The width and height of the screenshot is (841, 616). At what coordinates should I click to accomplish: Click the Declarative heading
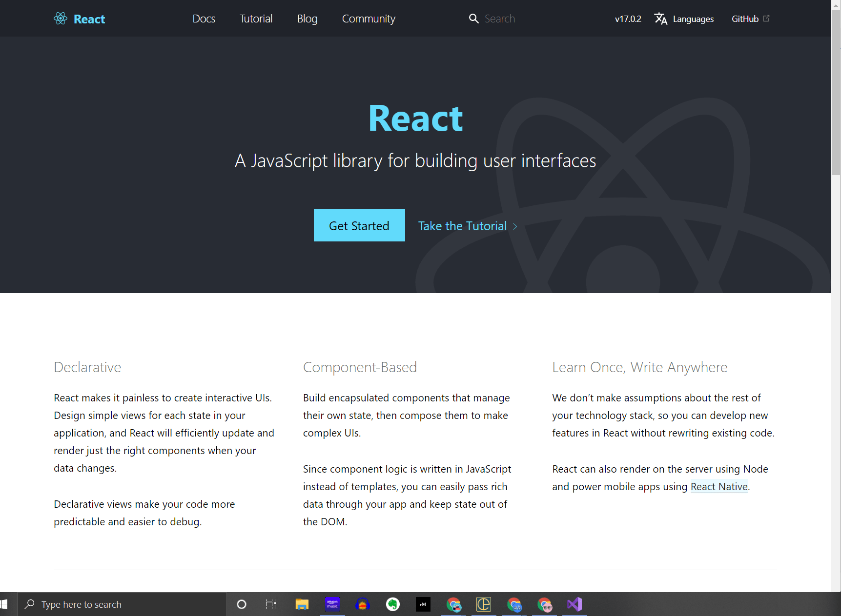tap(87, 367)
